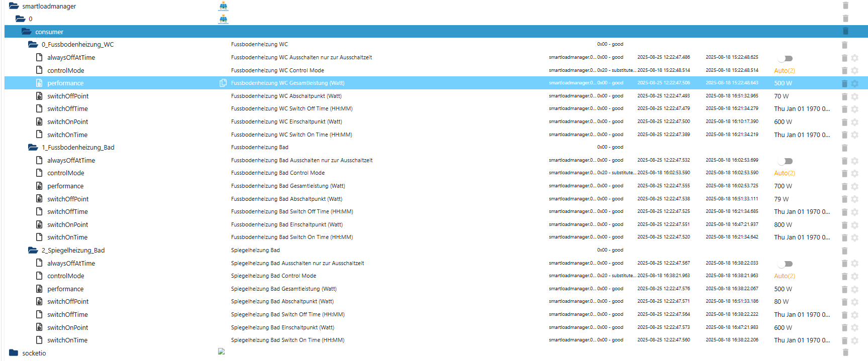The width and height of the screenshot is (868, 361).
Task: Delete Spiegelheizung Bad performance state
Action: tap(845, 290)
